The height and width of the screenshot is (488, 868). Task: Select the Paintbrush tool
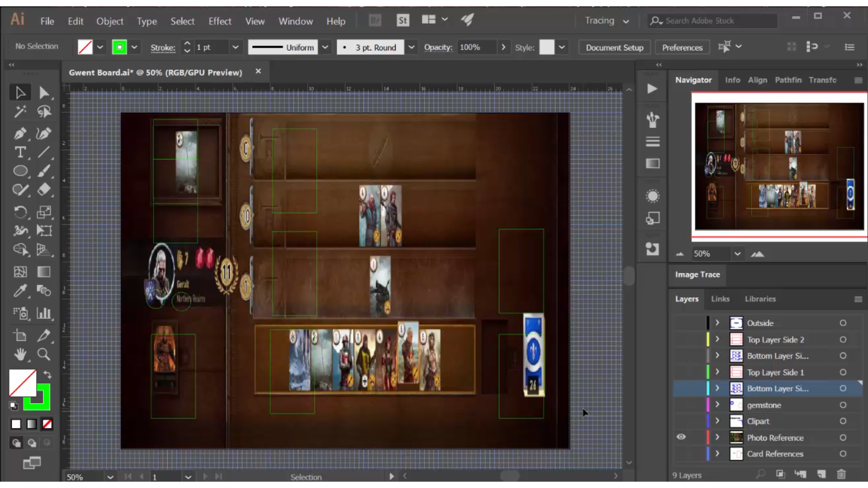[x=44, y=171]
